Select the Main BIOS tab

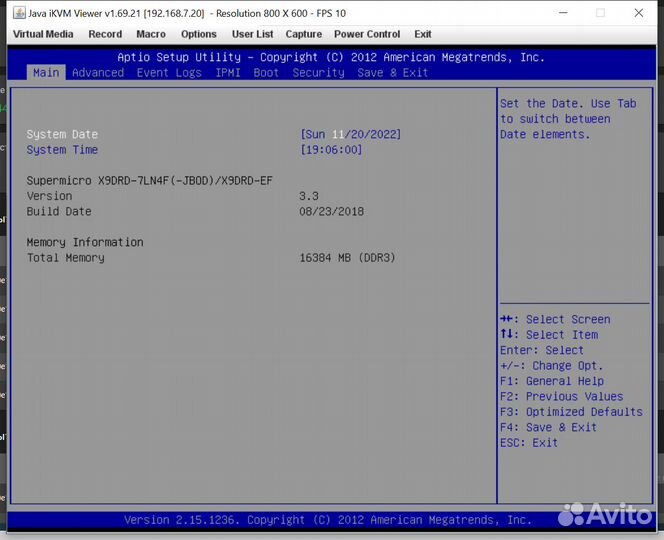coord(46,72)
